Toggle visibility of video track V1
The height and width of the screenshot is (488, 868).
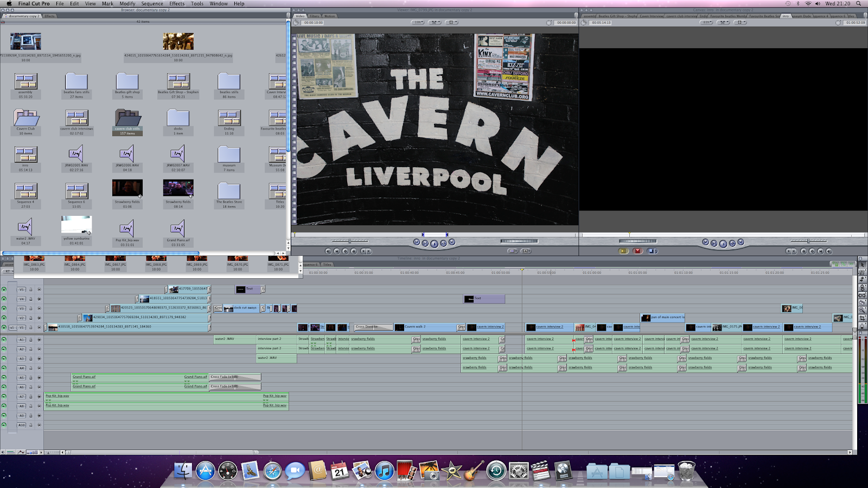[4, 328]
